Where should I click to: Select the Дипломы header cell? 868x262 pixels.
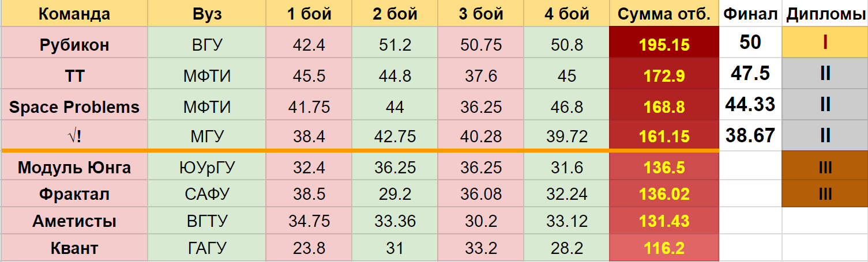(x=825, y=14)
